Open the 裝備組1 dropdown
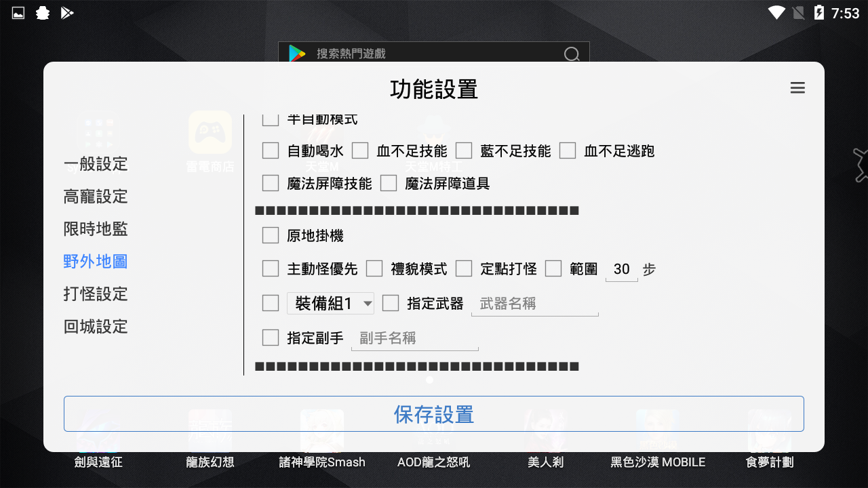 tap(331, 303)
